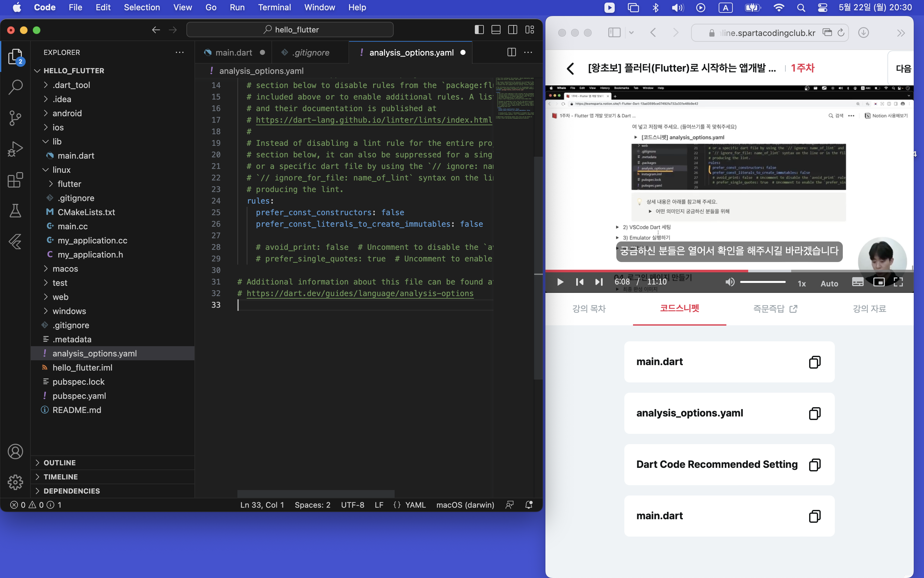Copy the first main.dart code snippet
This screenshot has width=924, height=578.
[814, 362]
